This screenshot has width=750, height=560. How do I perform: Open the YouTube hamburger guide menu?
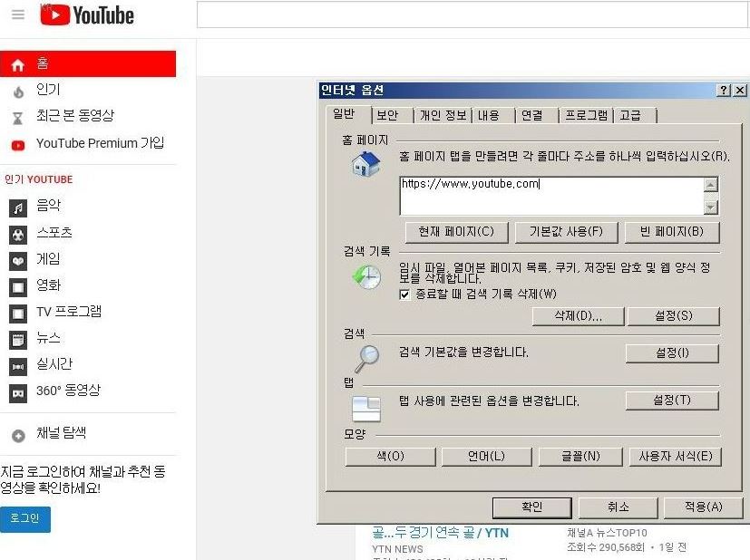coord(18,14)
